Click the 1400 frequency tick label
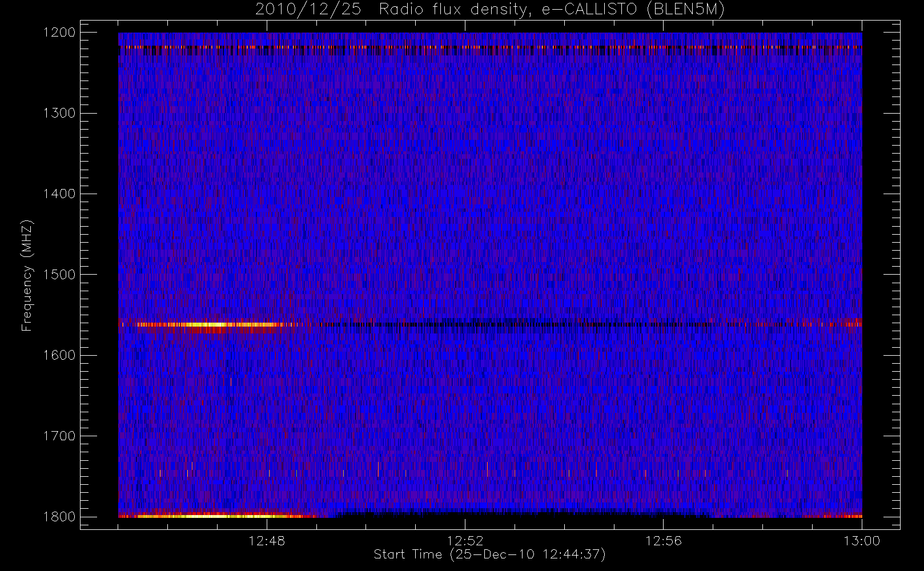 (59, 194)
